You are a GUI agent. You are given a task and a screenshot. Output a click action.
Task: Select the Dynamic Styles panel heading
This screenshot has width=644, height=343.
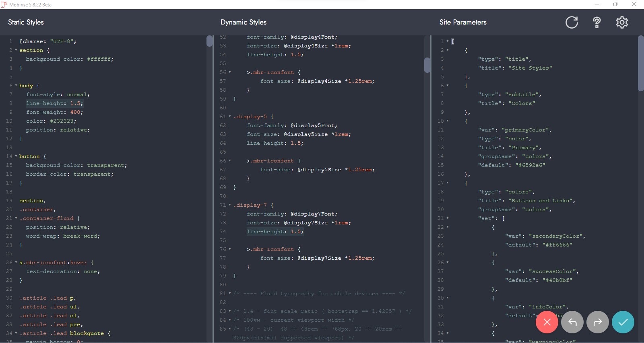click(243, 23)
